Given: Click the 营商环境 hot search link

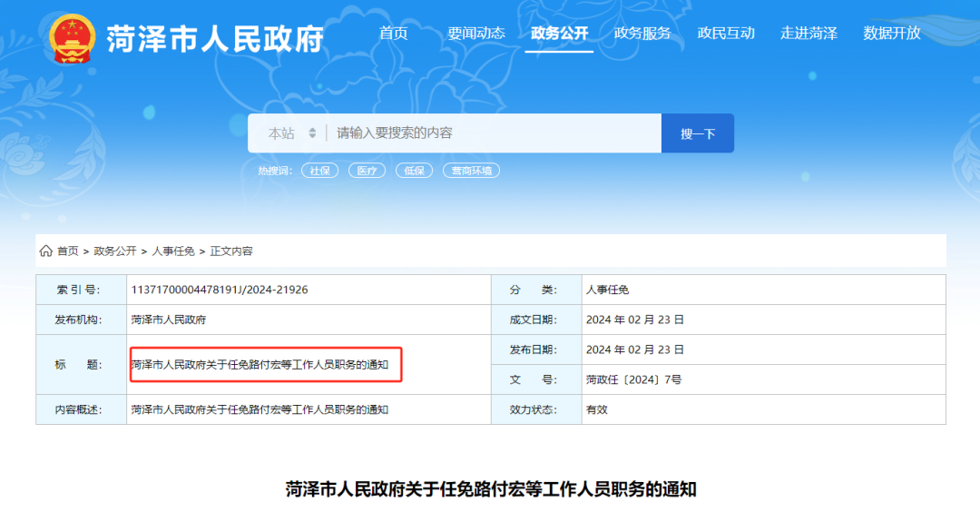Looking at the screenshot, I should point(471,170).
